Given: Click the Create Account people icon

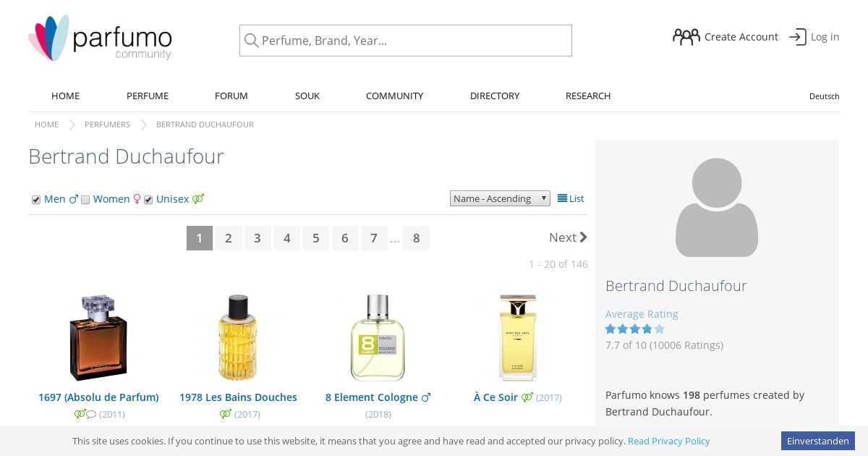Looking at the screenshot, I should [x=686, y=37].
